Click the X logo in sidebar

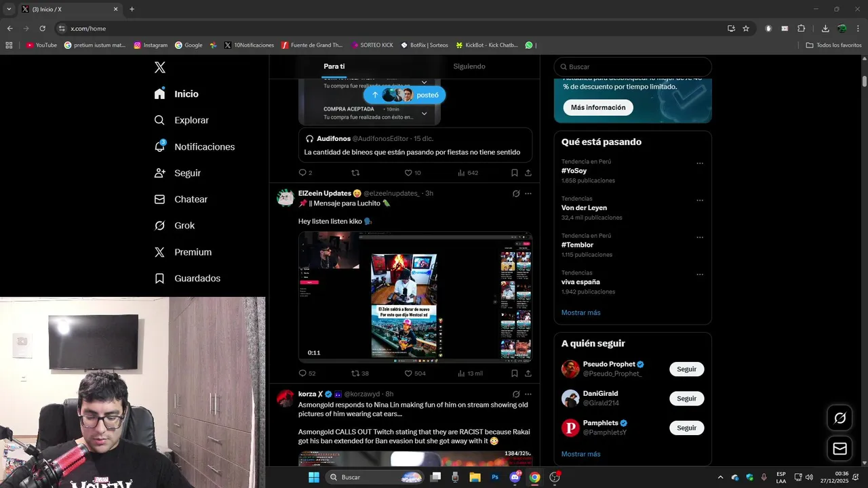coord(160,67)
